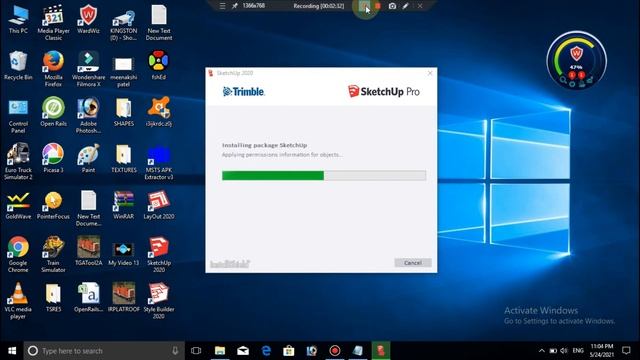Open File Explorer from the taskbar
This screenshot has width=640, height=360.
tap(220, 351)
